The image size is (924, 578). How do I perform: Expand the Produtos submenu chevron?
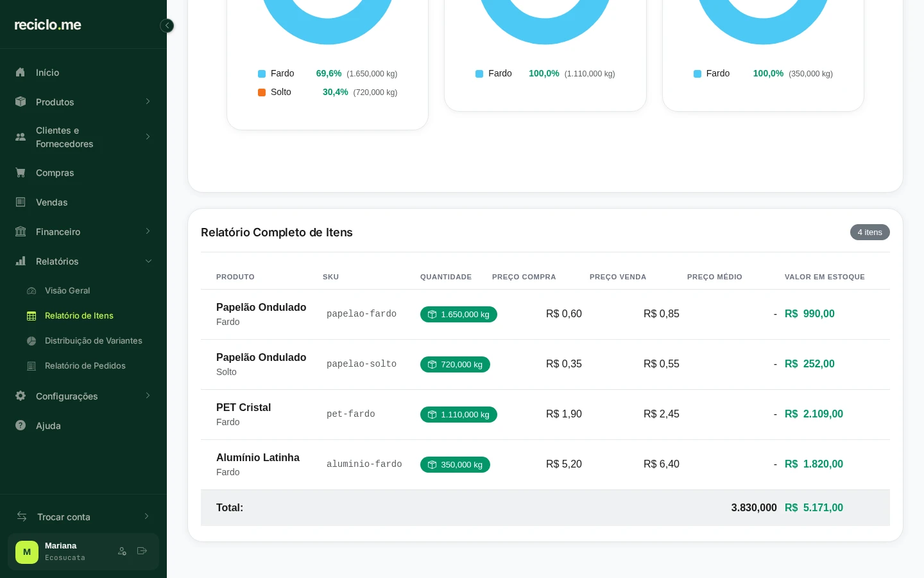click(148, 101)
